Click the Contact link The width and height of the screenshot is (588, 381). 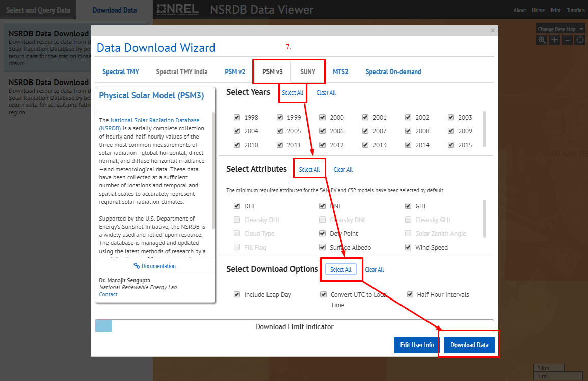(x=109, y=295)
